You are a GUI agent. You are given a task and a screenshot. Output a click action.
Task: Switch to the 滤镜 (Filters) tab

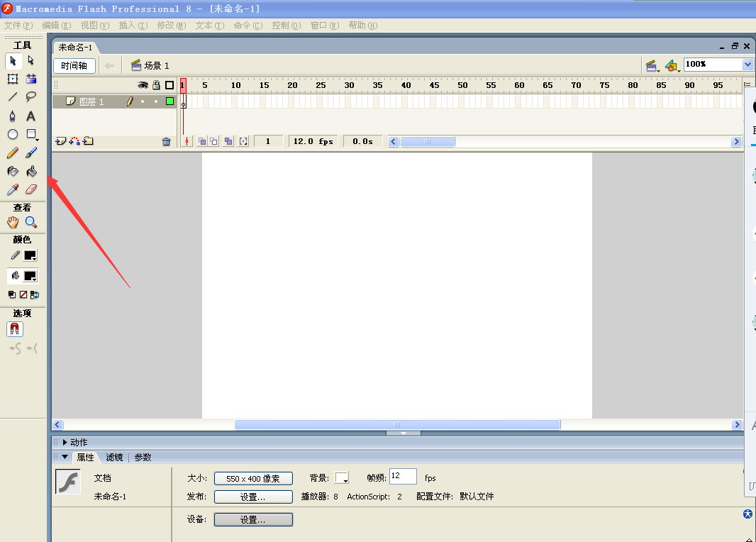pyautogui.click(x=114, y=458)
